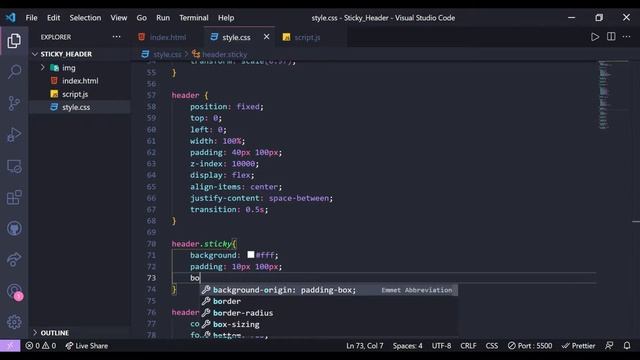The image size is (640, 360).
Task: Select border suggestion in autocomplete
Action: pyautogui.click(x=329, y=301)
